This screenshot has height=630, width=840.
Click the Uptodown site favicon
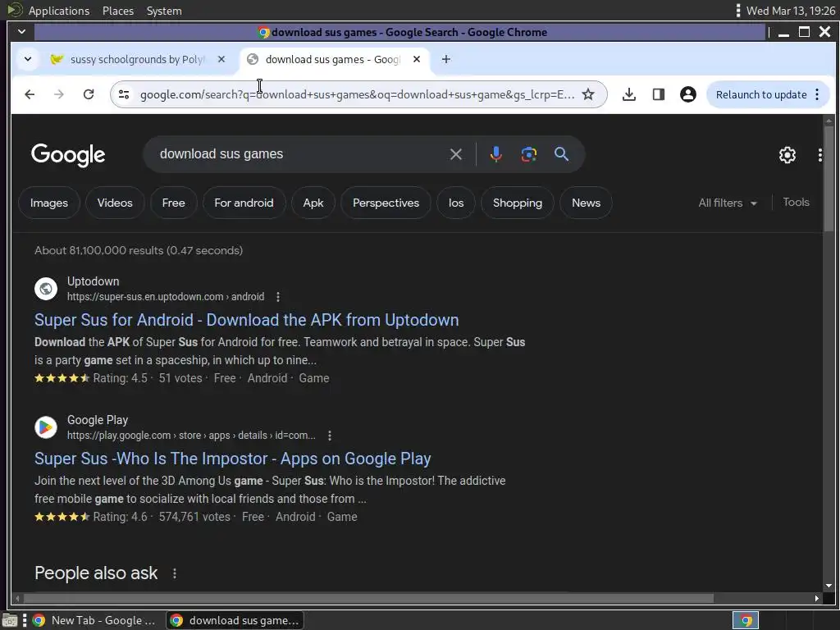tap(46, 289)
